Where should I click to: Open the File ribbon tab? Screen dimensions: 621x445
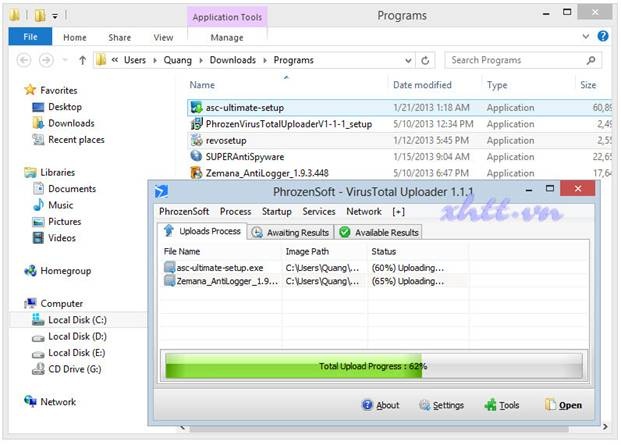tap(30, 37)
